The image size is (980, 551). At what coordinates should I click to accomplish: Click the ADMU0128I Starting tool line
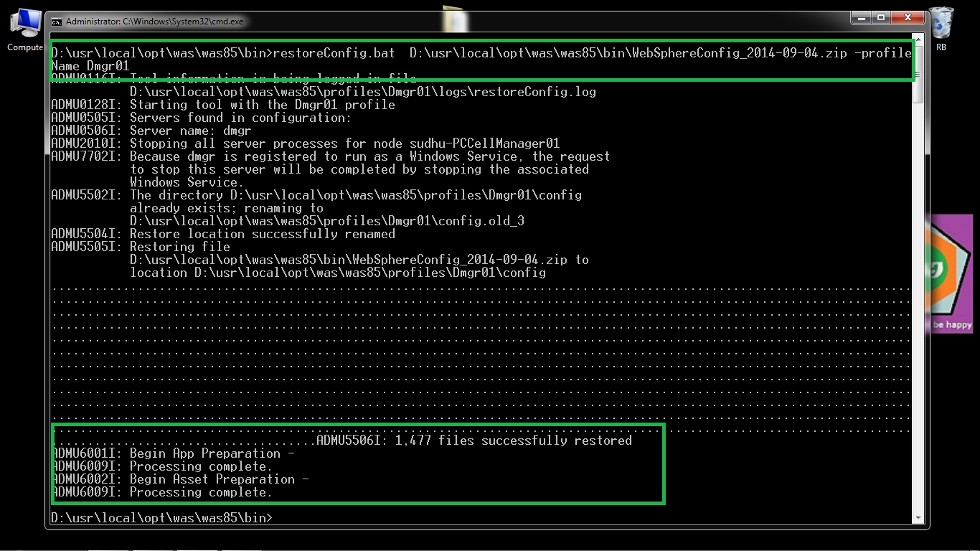(x=223, y=105)
